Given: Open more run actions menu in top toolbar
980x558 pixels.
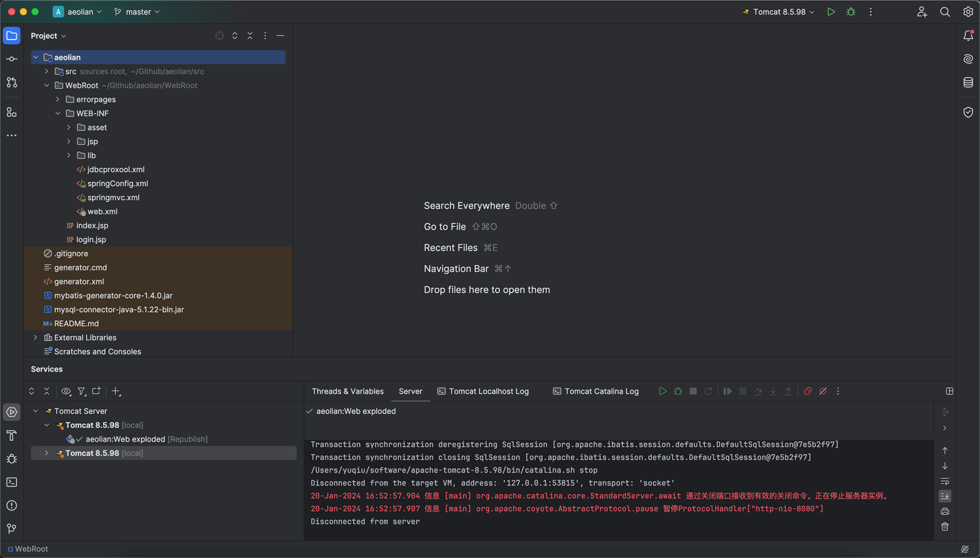Looking at the screenshot, I should coord(871,12).
